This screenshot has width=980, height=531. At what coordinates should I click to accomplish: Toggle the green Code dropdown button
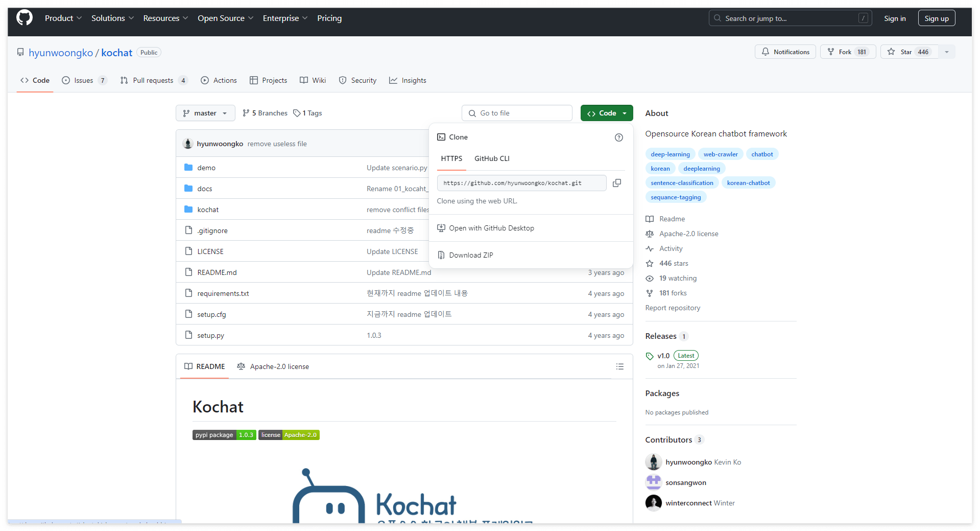(x=607, y=113)
